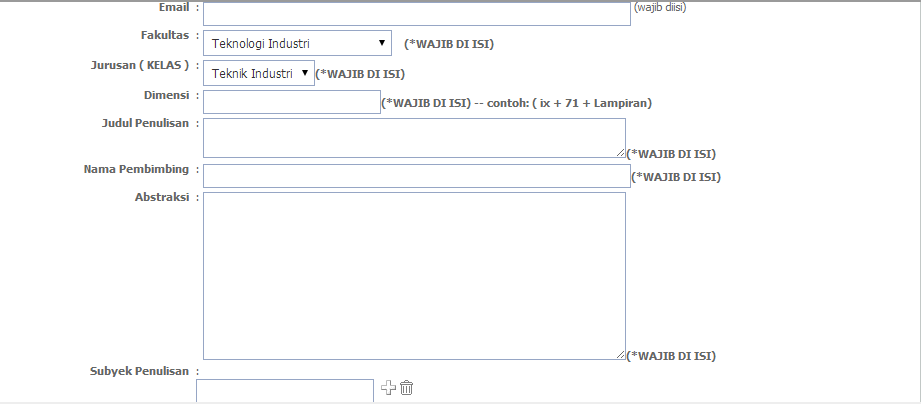Click '(*WAJIB DI ISI)' note beside Abstraksi
This screenshot has height=404, width=921.
pyautogui.click(x=671, y=356)
